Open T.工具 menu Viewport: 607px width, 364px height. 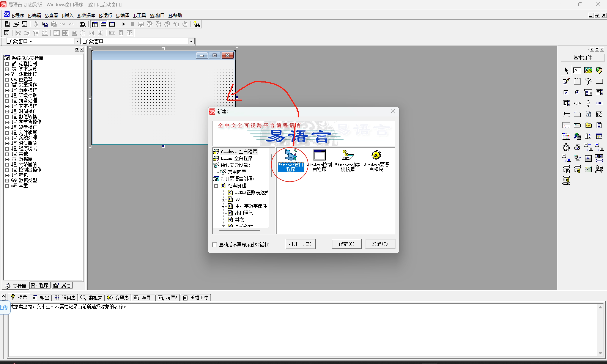point(139,15)
